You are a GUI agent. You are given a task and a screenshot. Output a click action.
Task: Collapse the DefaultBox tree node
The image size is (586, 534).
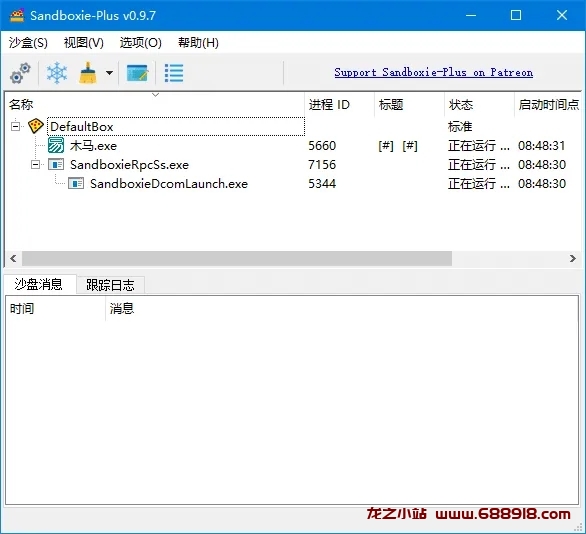(15, 126)
